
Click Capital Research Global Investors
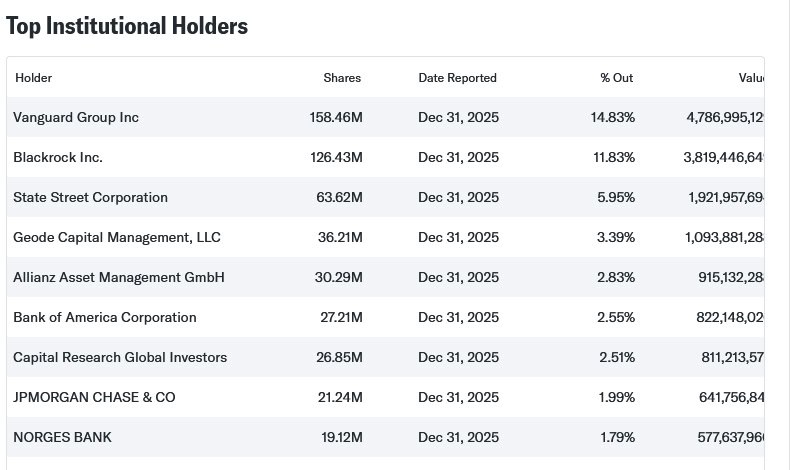(120, 358)
